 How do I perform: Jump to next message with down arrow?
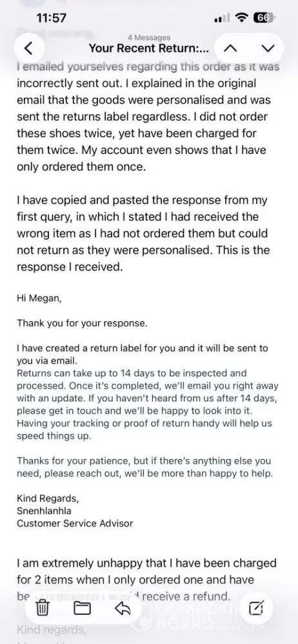point(268,48)
